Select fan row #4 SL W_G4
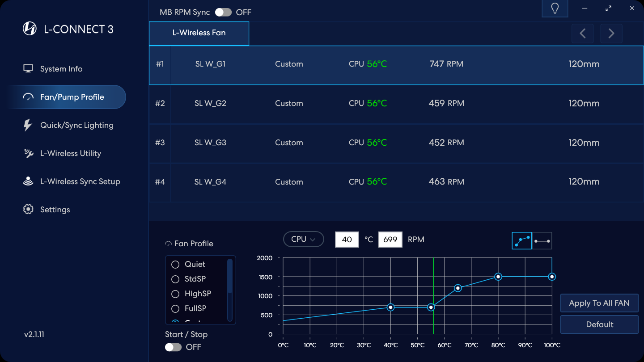 (x=396, y=182)
